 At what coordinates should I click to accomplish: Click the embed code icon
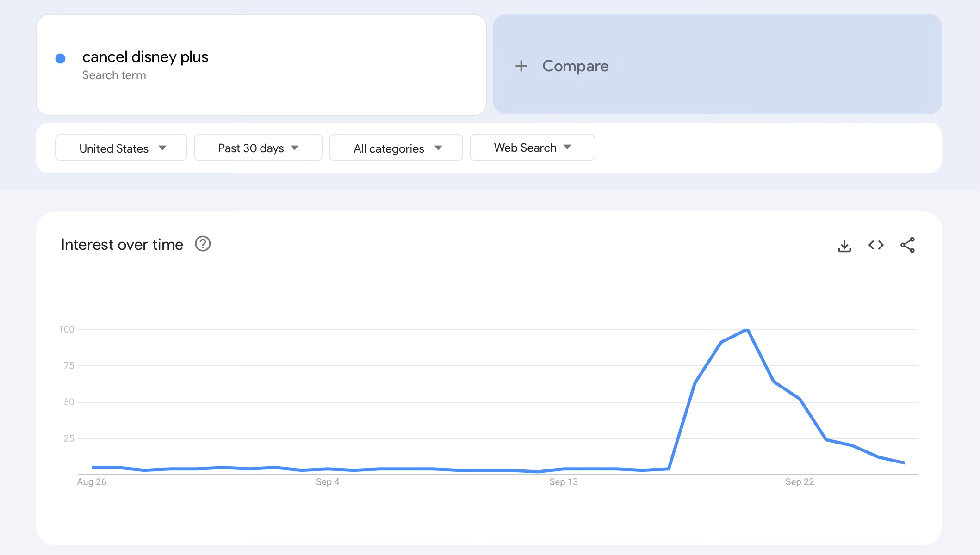click(876, 245)
